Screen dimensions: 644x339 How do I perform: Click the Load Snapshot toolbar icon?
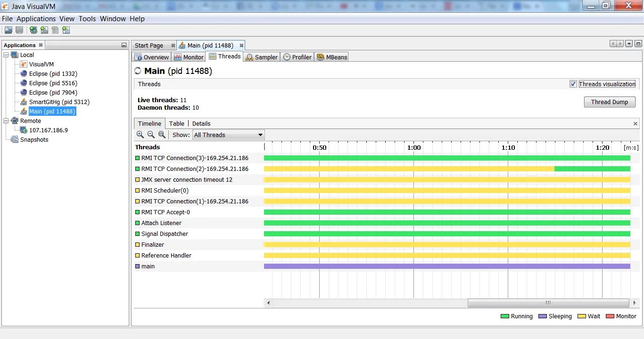click(8, 30)
